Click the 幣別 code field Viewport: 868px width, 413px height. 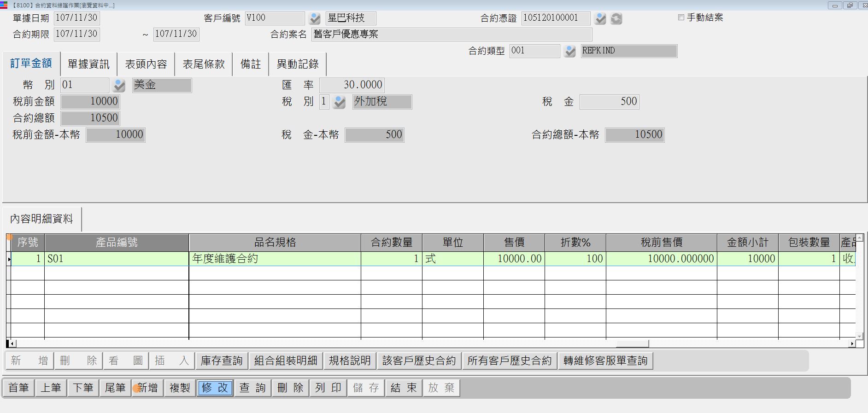coord(85,85)
